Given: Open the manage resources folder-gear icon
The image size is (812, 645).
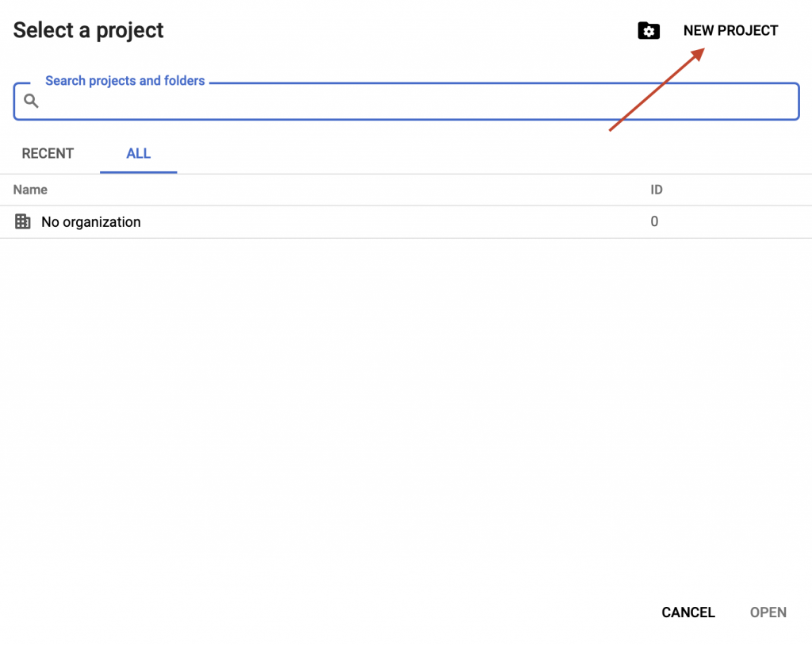Looking at the screenshot, I should 649,31.
